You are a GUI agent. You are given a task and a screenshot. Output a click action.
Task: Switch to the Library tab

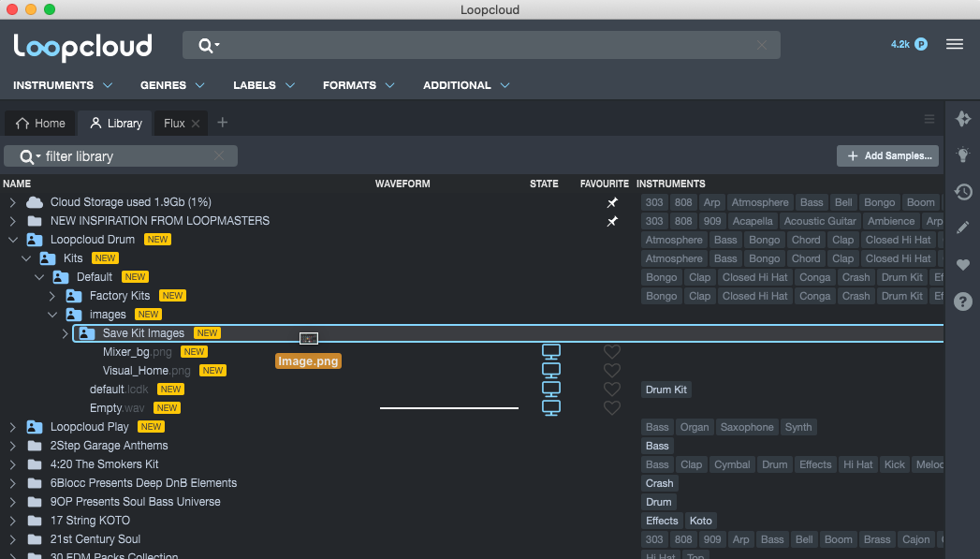[x=116, y=124]
